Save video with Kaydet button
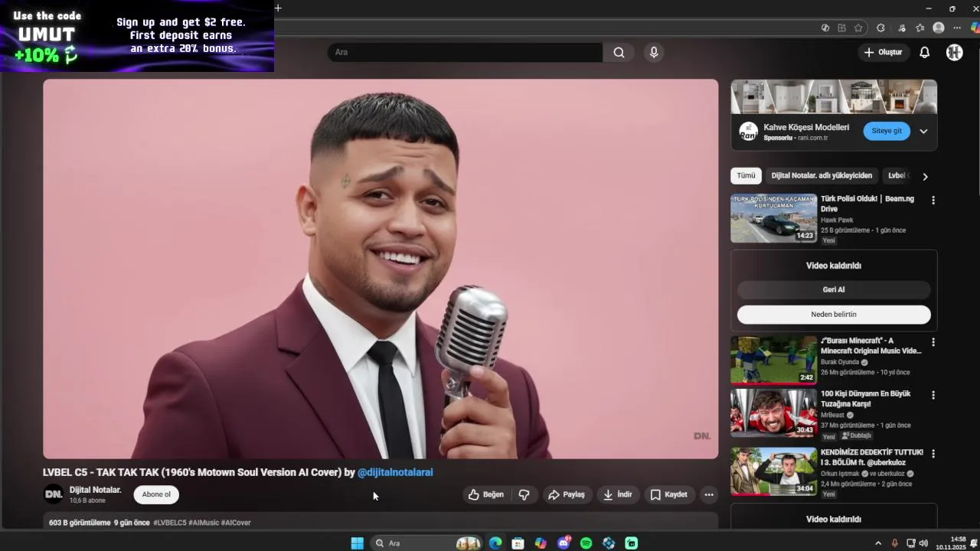This screenshot has width=980, height=551. 669,494
